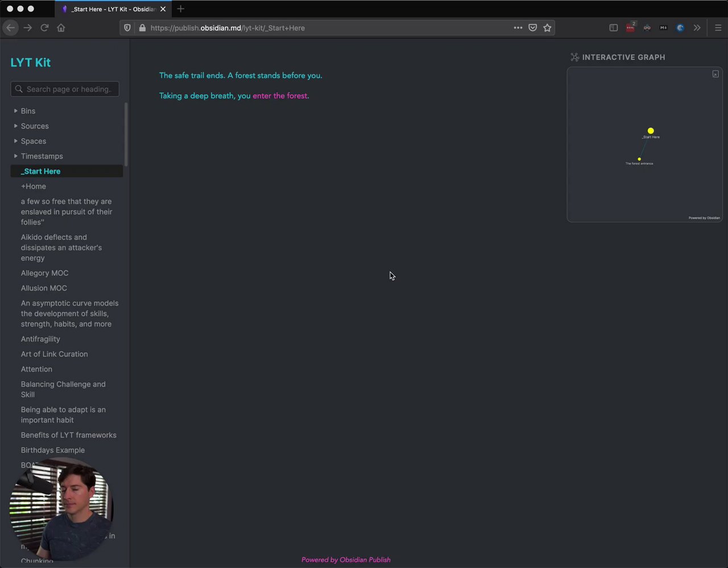Open Birthdays Example note
Image resolution: width=728 pixels, height=568 pixels.
(x=53, y=450)
